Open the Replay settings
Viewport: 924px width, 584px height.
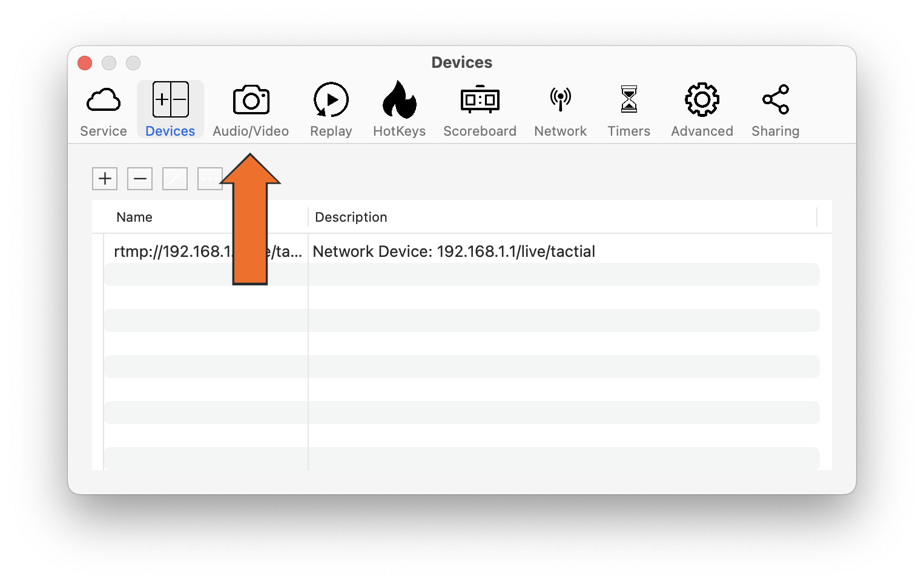[331, 109]
